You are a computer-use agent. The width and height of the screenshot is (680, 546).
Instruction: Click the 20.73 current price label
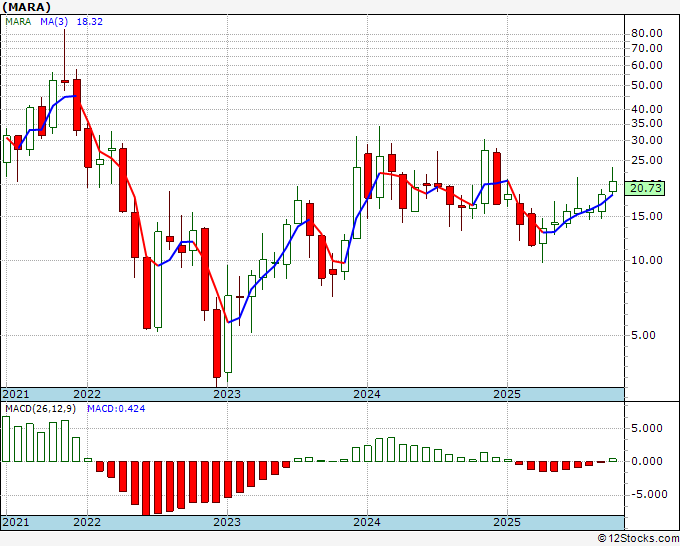click(647, 188)
